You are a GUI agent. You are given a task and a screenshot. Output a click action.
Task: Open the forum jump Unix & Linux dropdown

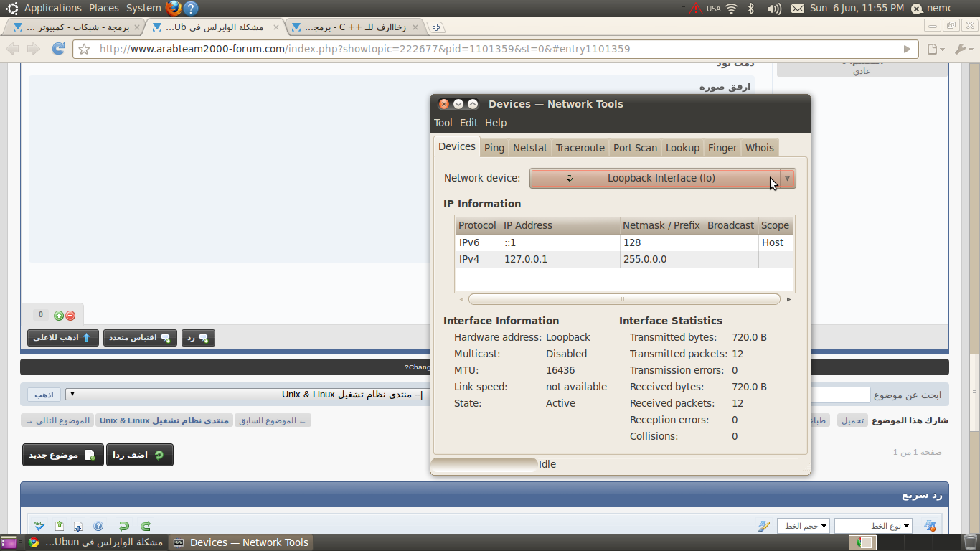coord(245,395)
